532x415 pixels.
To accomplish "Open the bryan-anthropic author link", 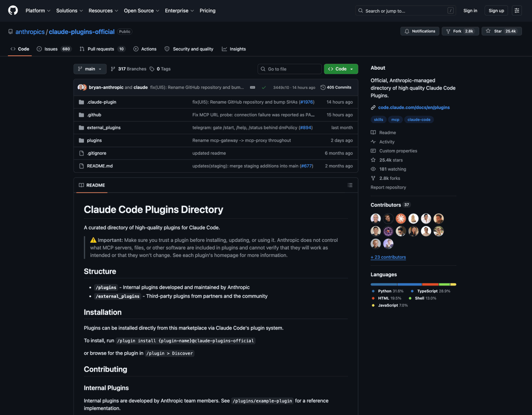I will (106, 87).
